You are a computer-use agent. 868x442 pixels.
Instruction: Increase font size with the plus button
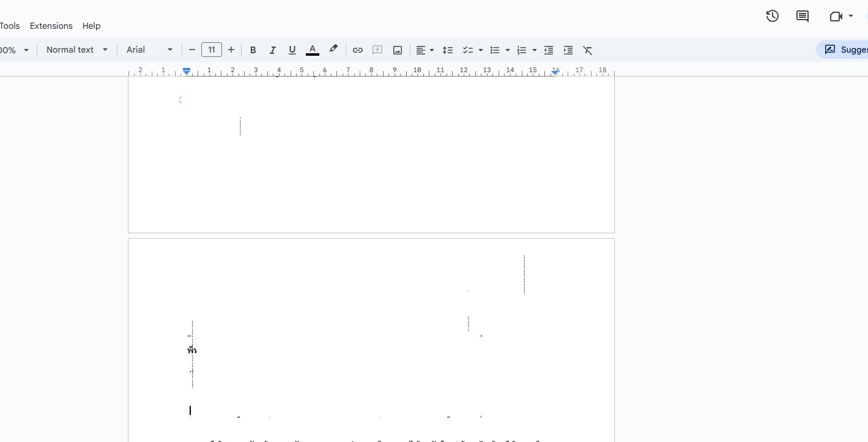coord(231,50)
